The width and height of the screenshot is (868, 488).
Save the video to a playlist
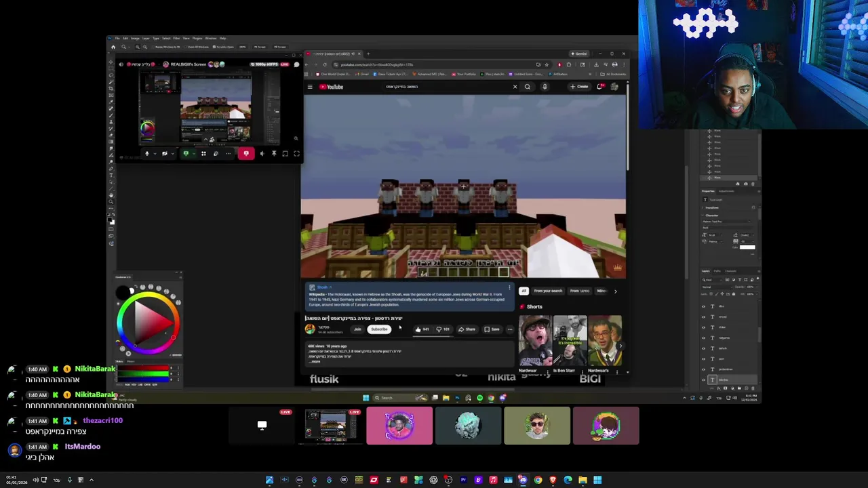point(492,329)
